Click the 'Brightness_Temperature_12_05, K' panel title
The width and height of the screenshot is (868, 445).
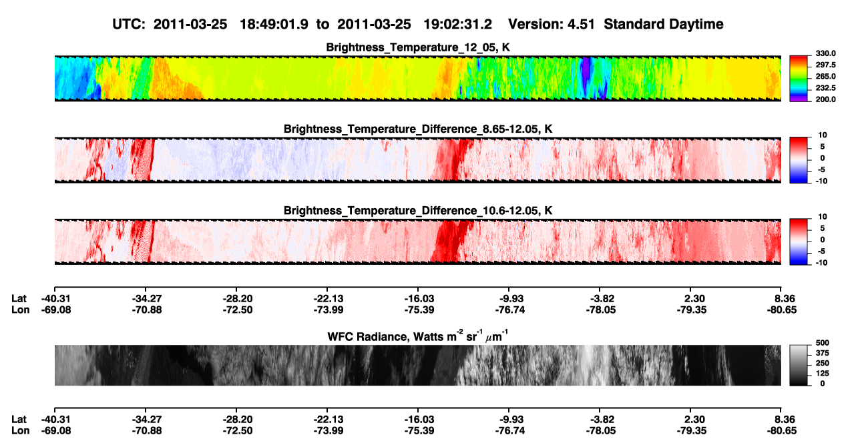(x=418, y=47)
